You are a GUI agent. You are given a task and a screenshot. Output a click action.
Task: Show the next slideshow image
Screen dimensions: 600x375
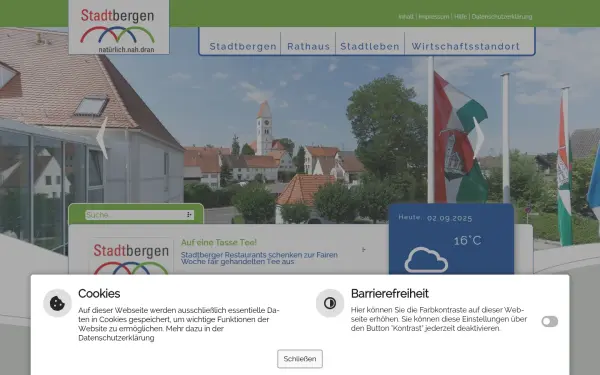click(x=478, y=138)
